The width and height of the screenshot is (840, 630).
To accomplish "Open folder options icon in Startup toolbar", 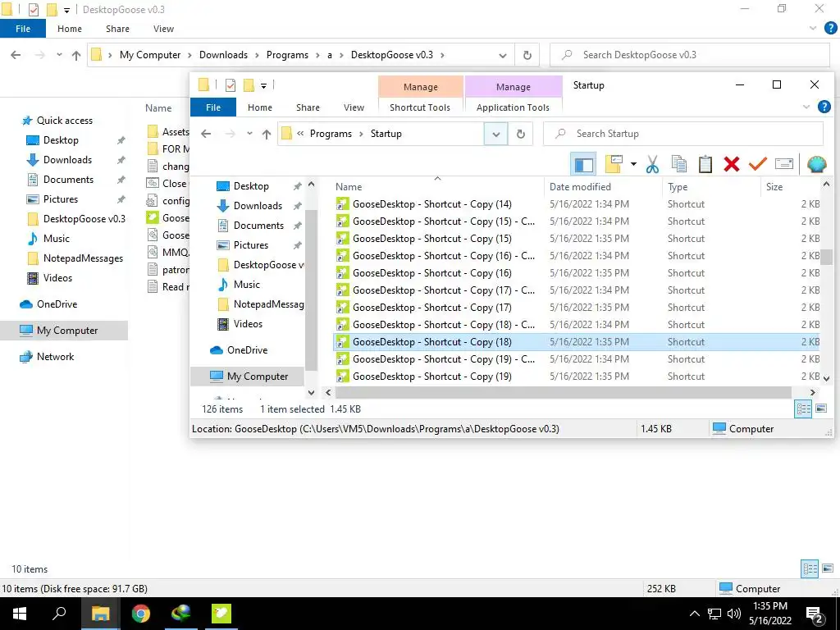I will [614, 164].
